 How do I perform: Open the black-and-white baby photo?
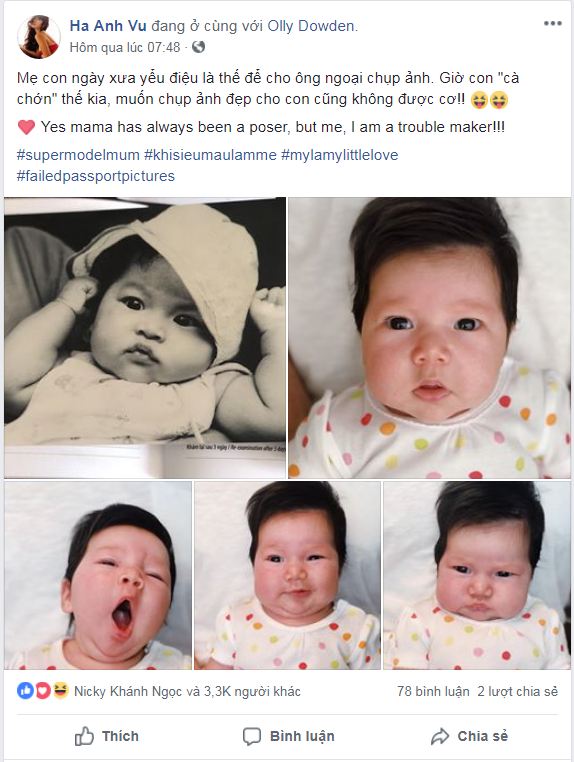tap(145, 338)
